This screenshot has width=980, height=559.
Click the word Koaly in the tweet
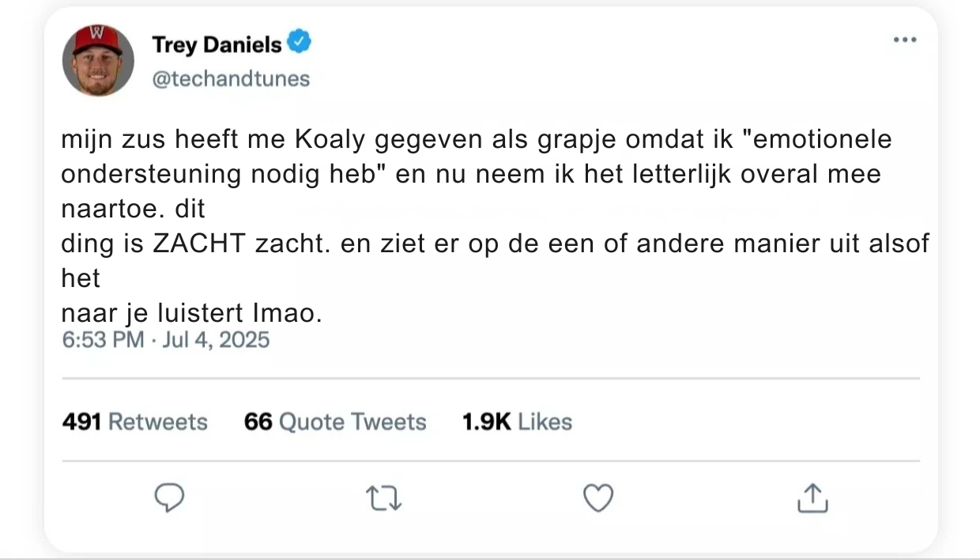331,139
